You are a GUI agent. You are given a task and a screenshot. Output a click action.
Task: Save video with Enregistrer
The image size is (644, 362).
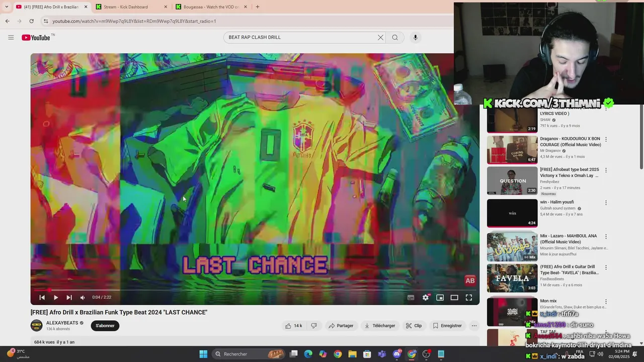(447, 326)
